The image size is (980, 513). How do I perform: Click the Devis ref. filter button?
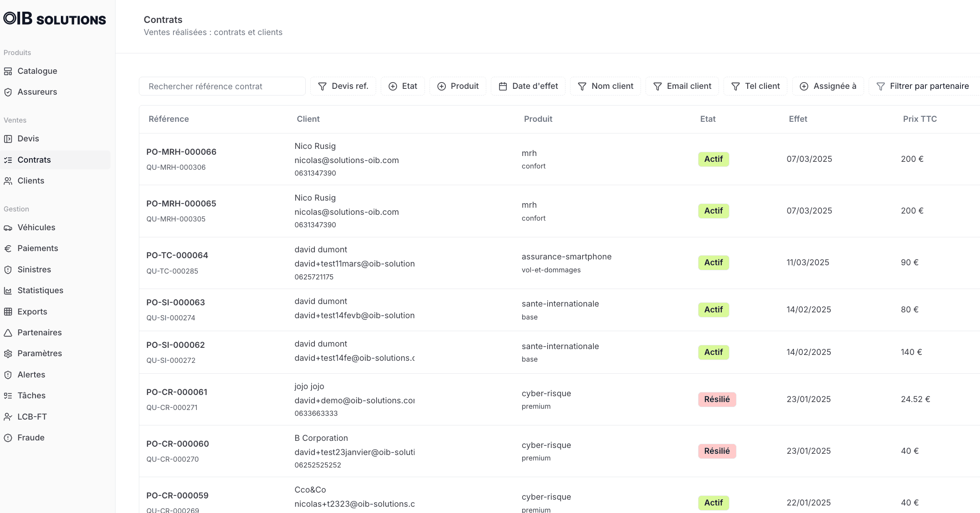343,86
